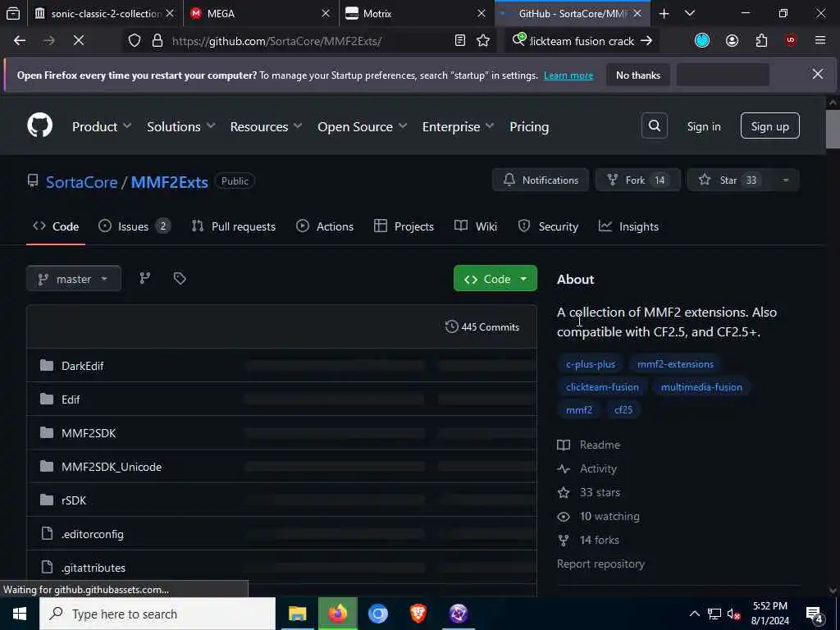The image size is (840, 630).
Task: Close the MEGA tab
Action: click(x=325, y=13)
